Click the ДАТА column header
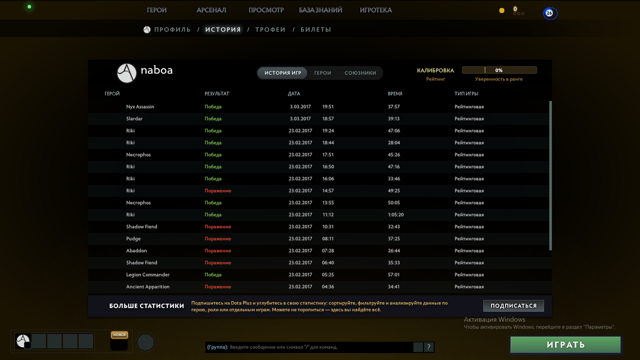 (x=294, y=93)
